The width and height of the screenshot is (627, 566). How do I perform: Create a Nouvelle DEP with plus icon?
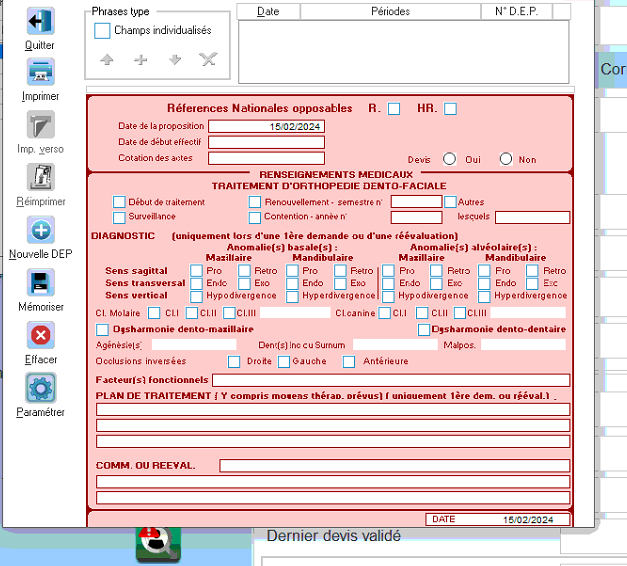click(x=40, y=230)
